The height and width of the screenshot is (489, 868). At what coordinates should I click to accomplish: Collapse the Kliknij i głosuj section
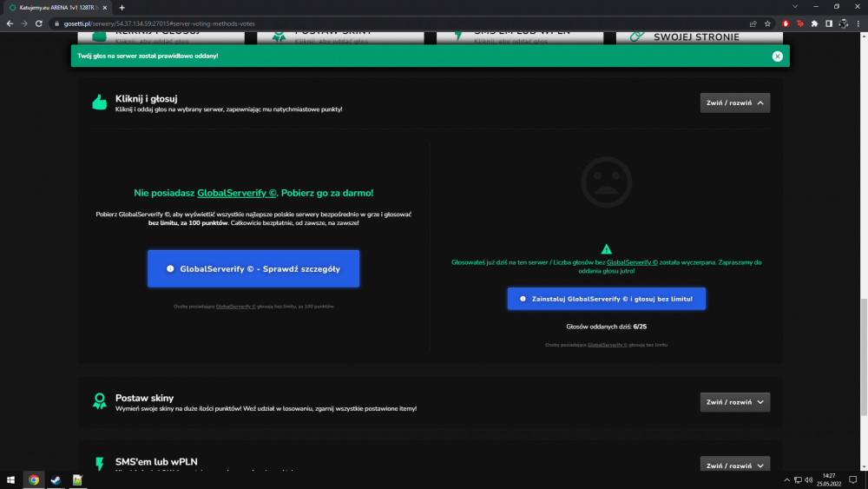tap(734, 102)
